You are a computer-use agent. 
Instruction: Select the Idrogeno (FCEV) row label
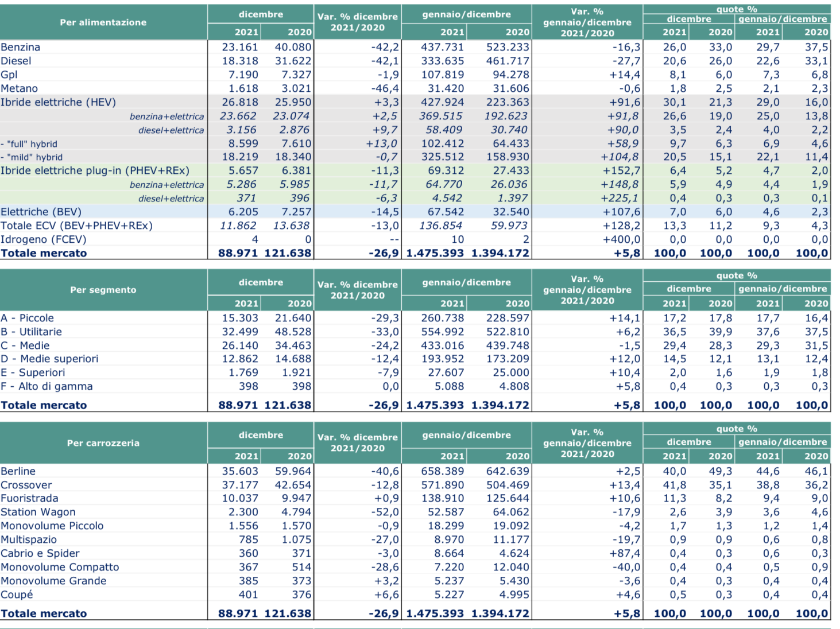tap(44, 239)
